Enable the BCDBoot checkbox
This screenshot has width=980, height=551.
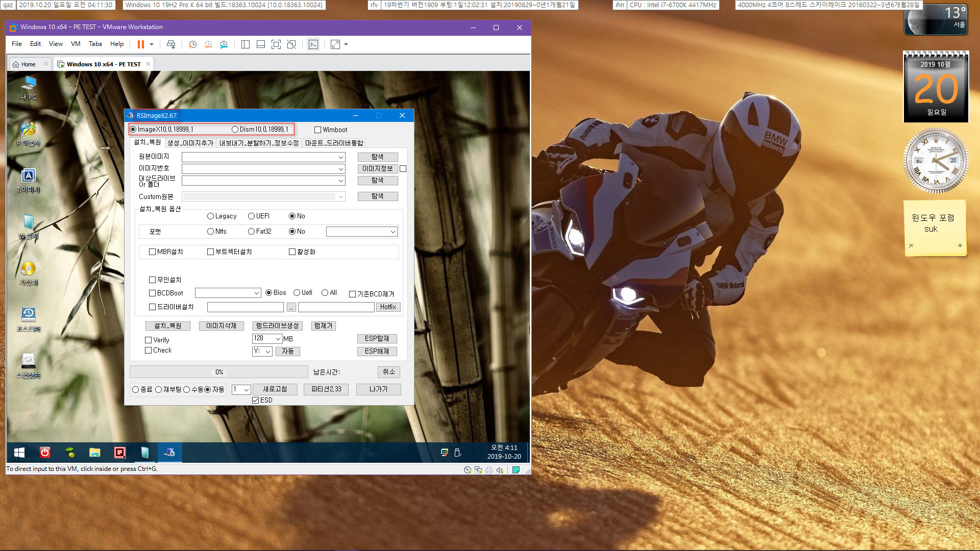152,293
